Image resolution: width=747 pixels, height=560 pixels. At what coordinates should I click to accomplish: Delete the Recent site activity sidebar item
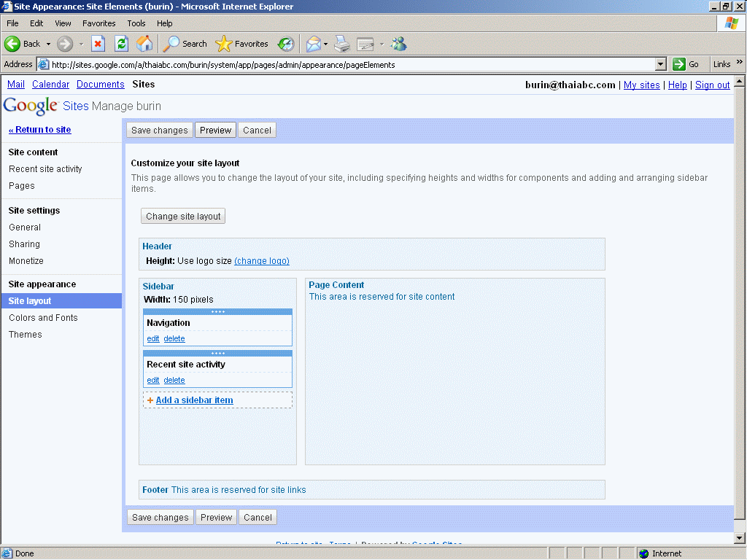click(174, 380)
